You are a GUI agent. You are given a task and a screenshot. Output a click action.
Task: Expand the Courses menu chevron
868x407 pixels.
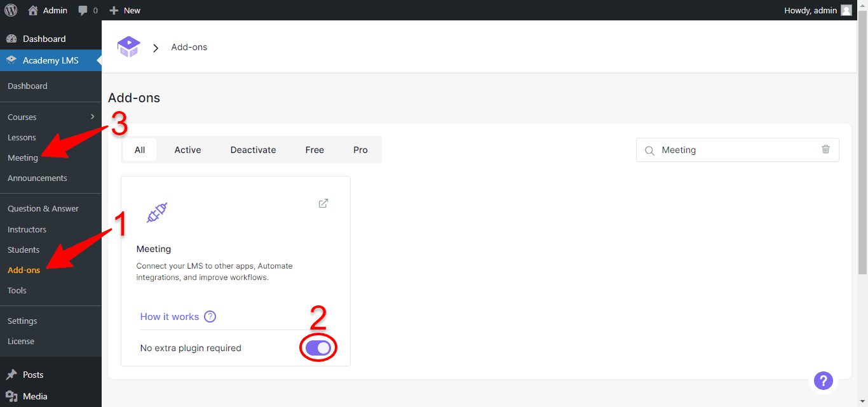pyautogui.click(x=93, y=116)
